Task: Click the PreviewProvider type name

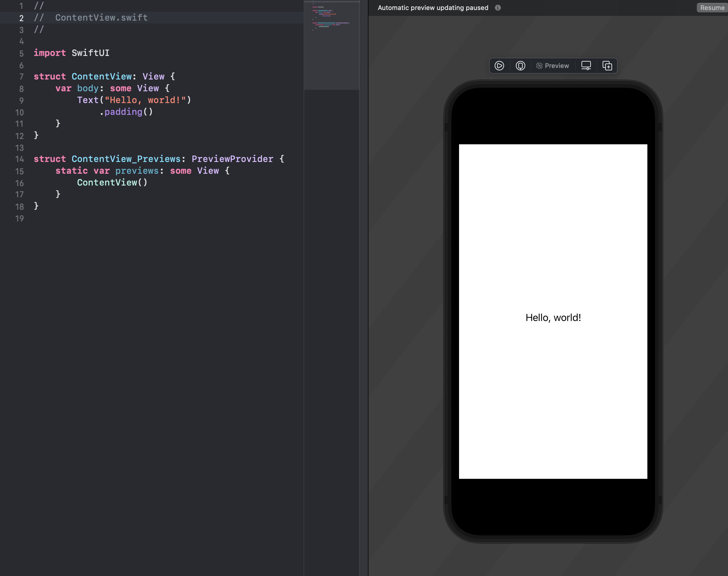Action: coord(232,159)
